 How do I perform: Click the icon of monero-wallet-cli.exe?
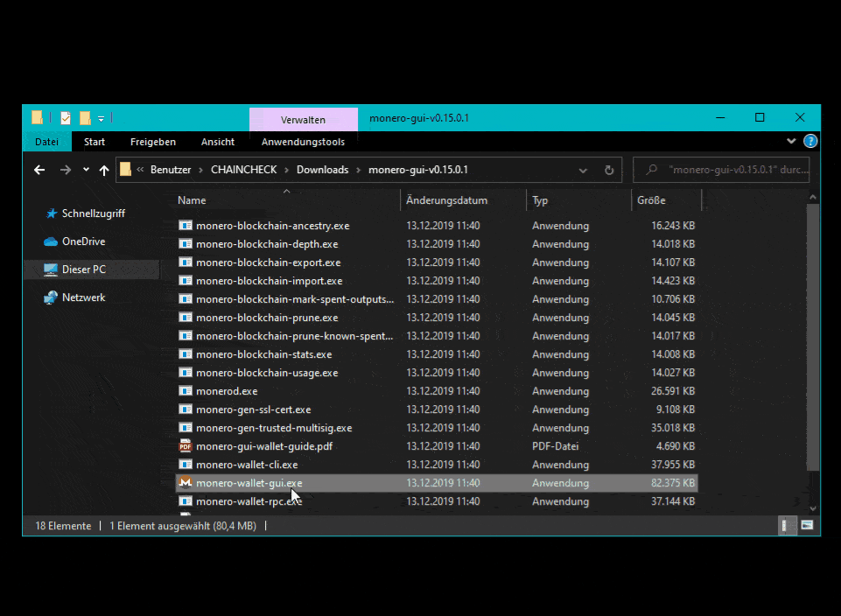click(x=186, y=465)
